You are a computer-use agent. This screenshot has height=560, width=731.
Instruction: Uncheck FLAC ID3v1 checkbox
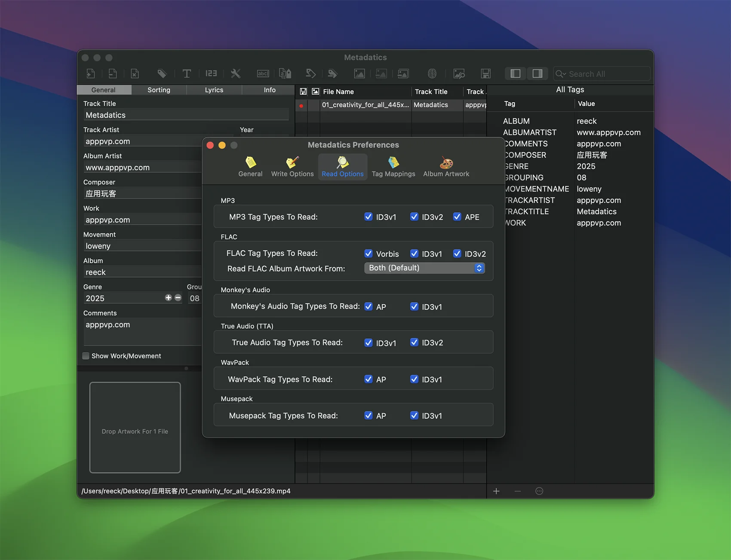[x=414, y=254]
